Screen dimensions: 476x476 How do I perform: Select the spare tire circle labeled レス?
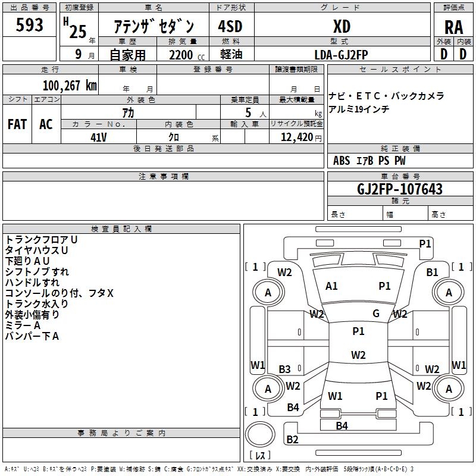[260, 439]
